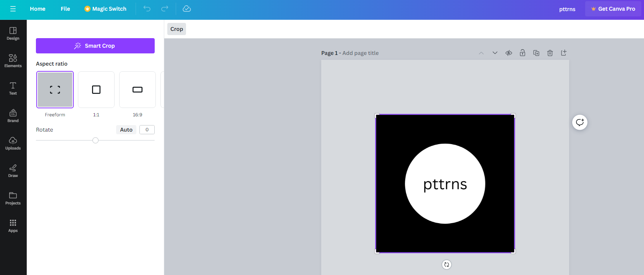Viewport: 644px width, 275px height.
Task: Redo the last undone action
Action: (x=165, y=9)
